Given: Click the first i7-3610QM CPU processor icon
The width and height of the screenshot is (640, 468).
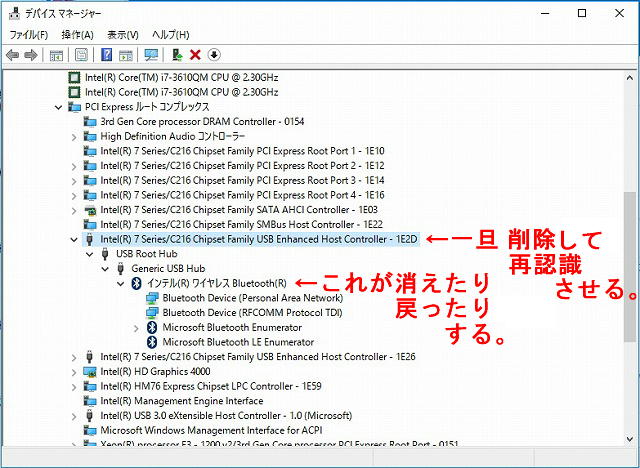Looking at the screenshot, I should (74, 78).
